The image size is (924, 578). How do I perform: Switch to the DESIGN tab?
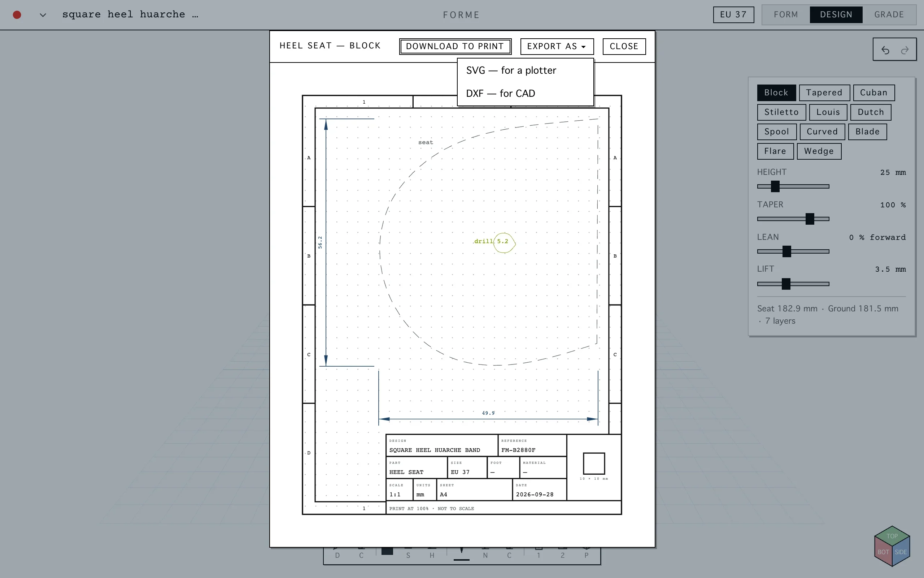click(836, 14)
